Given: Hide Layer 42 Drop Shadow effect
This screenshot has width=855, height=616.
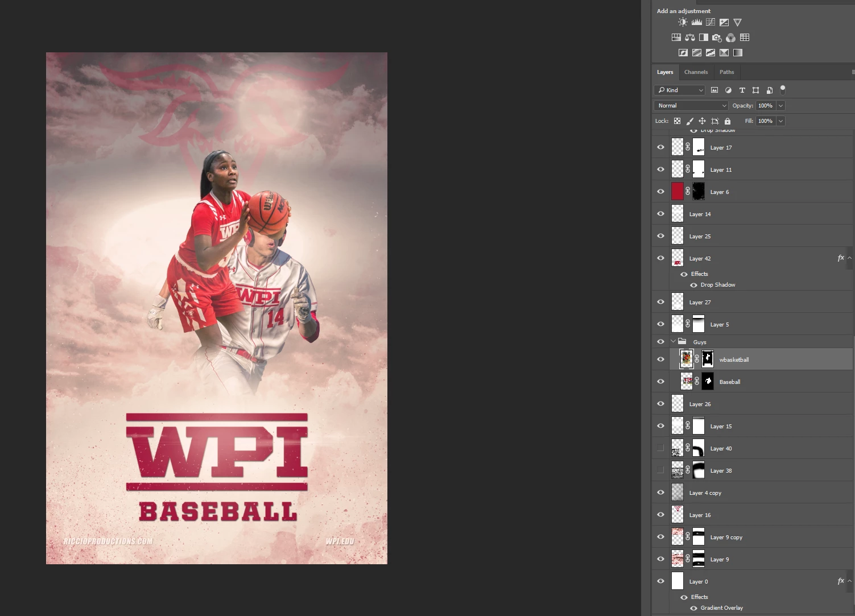Looking at the screenshot, I should 693,285.
